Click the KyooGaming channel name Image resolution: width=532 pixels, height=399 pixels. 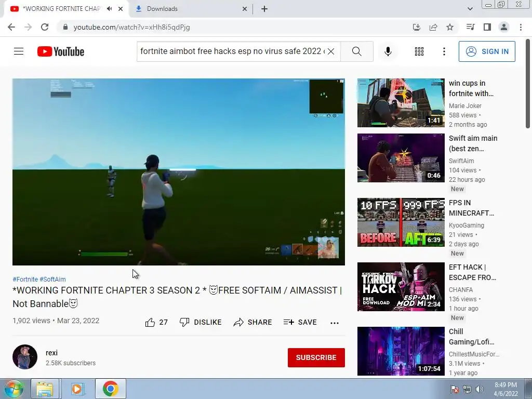click(466, 225)
